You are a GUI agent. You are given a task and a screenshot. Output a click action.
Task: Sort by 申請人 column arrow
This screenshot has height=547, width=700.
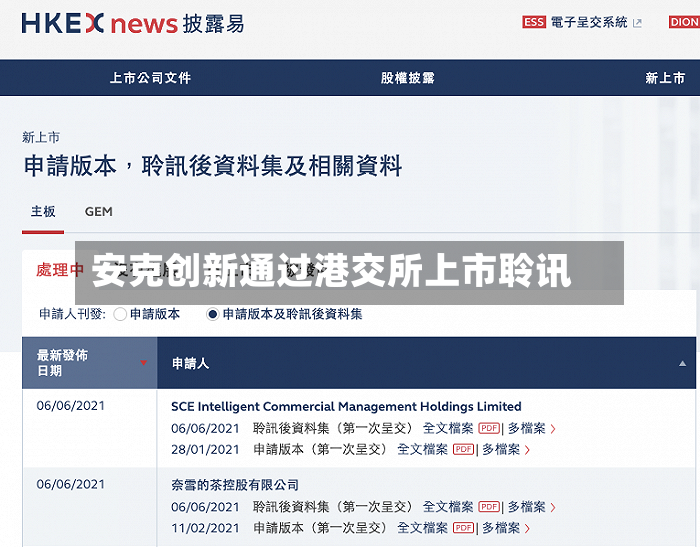[x=682, y=363]
